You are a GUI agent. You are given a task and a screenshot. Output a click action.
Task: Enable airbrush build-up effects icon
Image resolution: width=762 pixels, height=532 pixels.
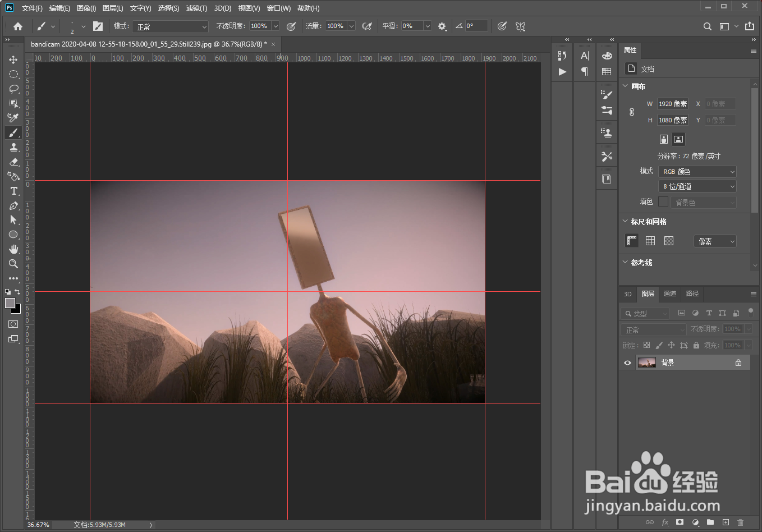[367, 26]
